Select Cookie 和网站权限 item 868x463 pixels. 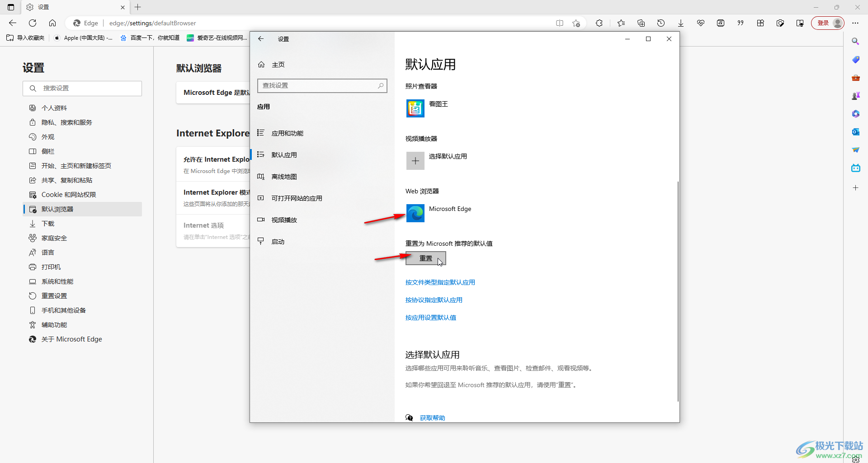tap(82, 195)
